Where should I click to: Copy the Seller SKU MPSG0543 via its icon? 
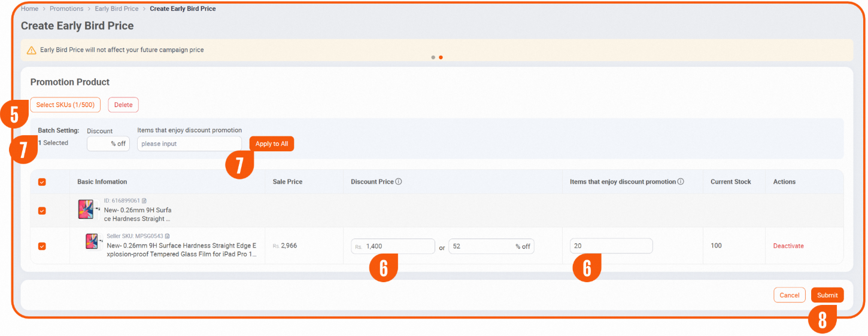click(168, 236)
